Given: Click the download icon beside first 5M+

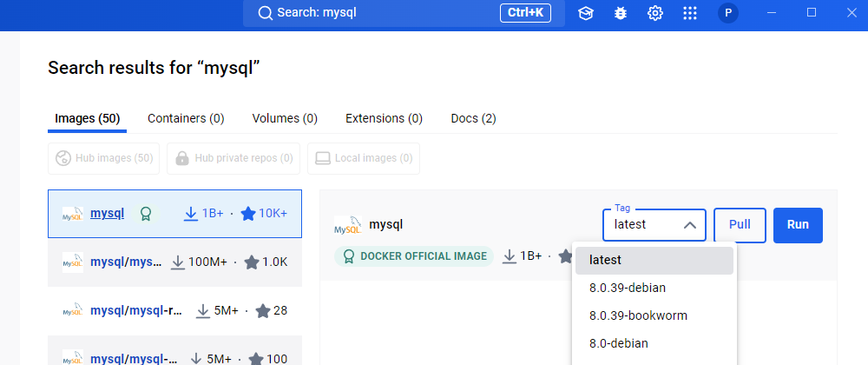Looking at the screenshot, I should tap(203, 311).
